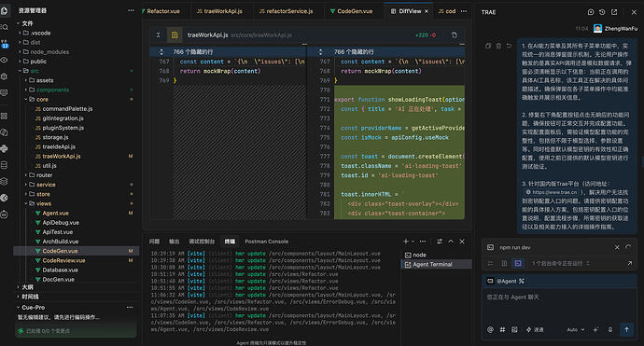Close the DiffView editor tab
The width and height of the screenshot is (644, 346).
click(427, 11)
